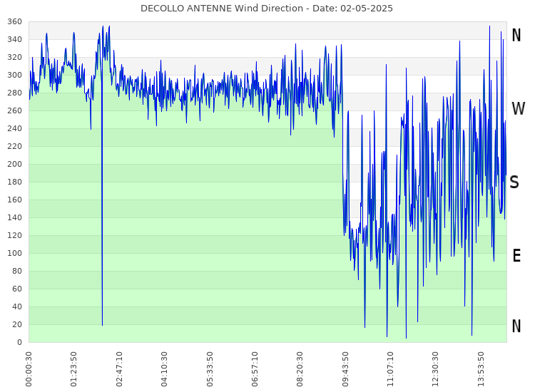Select the 320 y-axis label

coord(15,57)
